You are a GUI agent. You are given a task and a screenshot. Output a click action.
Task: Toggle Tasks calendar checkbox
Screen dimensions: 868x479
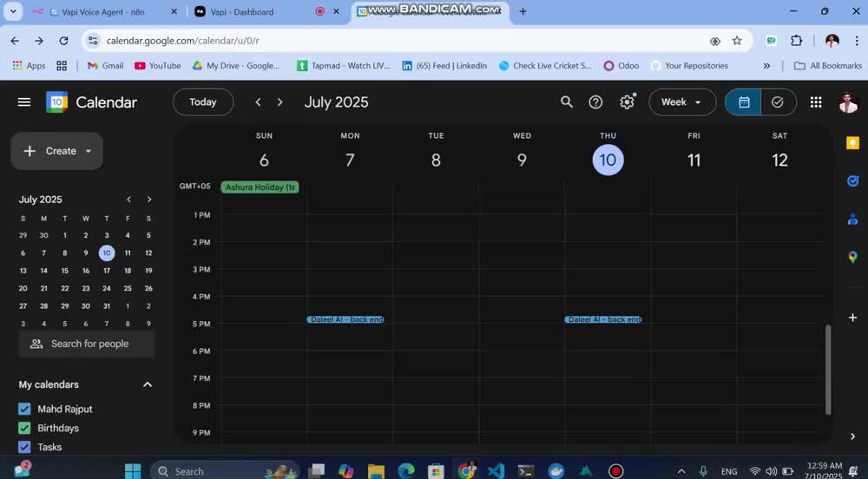pos(24,447)
